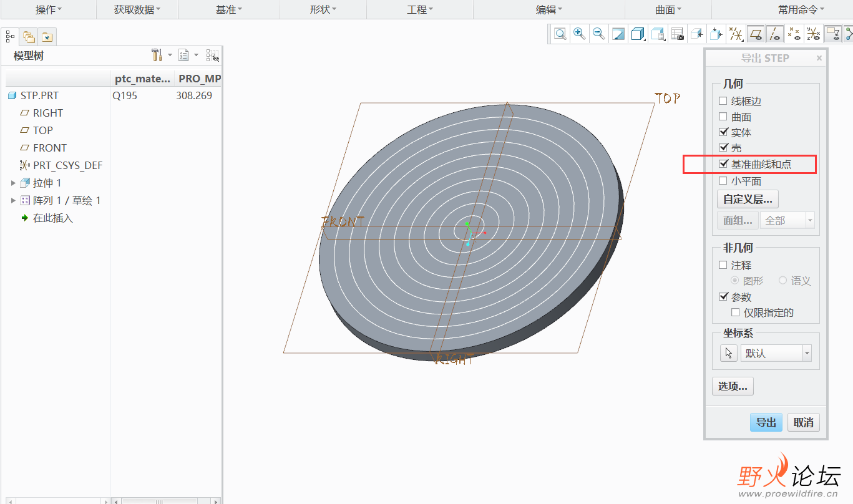Enable the 曲面 checkbox
853x504 pixels.
(x=723, y=117)
